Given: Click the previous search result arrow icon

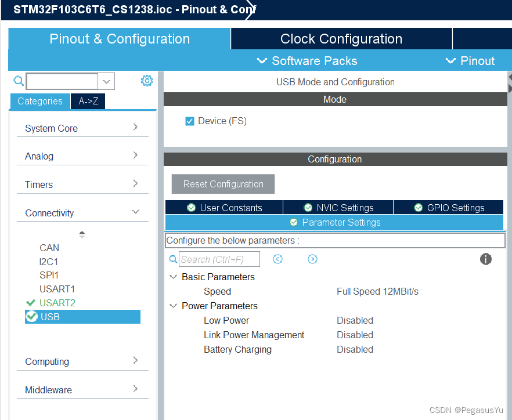Looking at the screenshot, I should pos(277,259).
